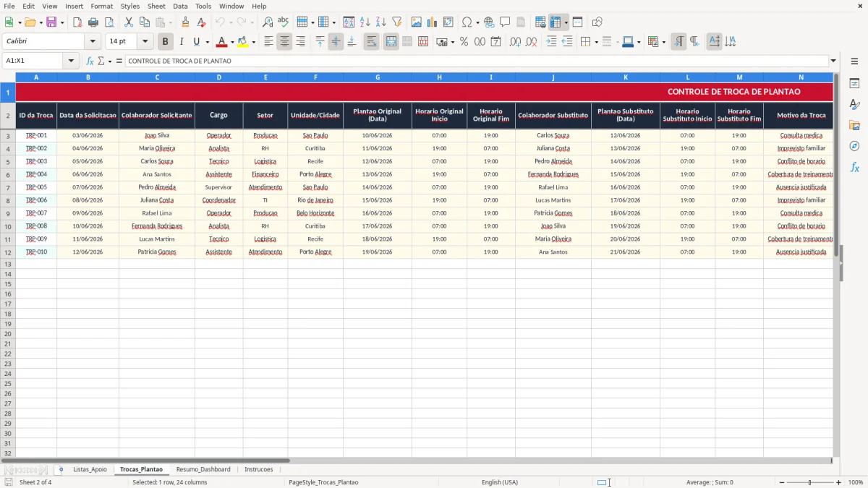Open the Format menu
Image resolution: width=868 pixels, height=488 pixels.
pyautogui.click(x=101, y=6)
